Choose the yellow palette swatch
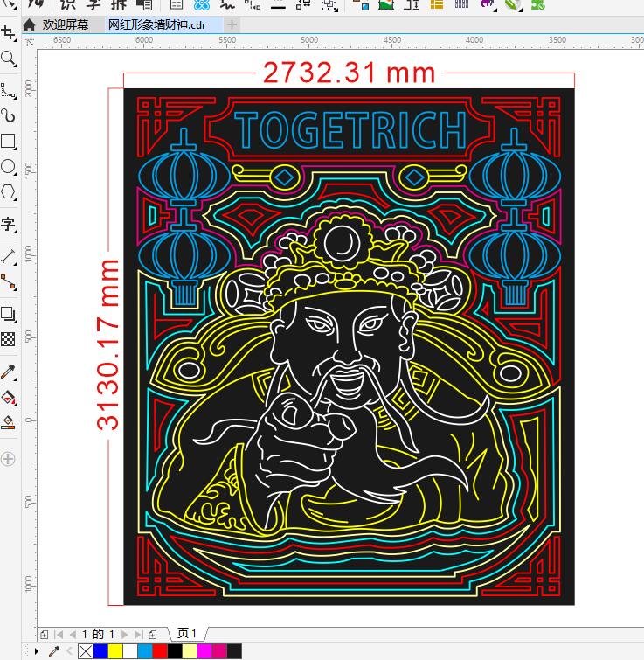 click(115, 651)
